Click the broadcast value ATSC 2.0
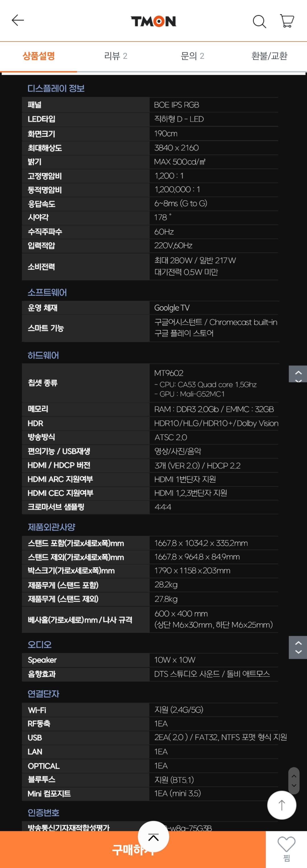The height and width of the screenshot is (868, 307). [171, 437]
